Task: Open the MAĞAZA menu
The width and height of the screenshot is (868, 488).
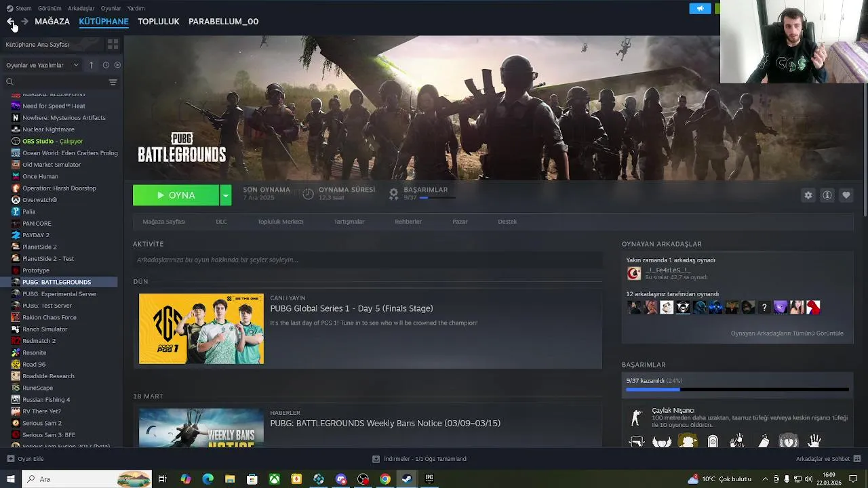Action: (52, 22)
